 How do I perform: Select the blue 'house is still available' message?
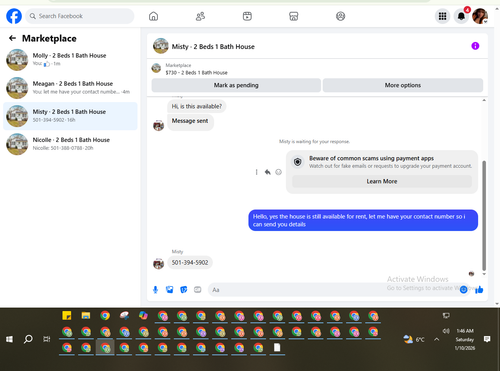click(x=363, y=220)
